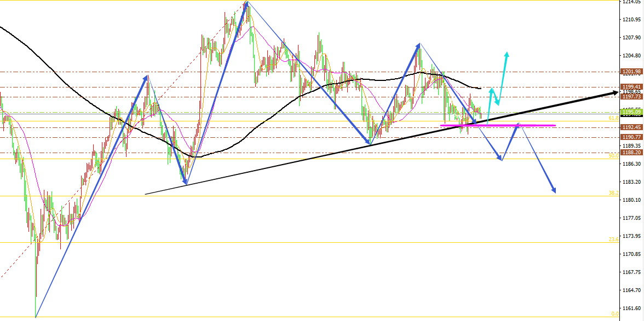Select the 0.0 Fibonacci level label
The height and width of the screenshot is (321, 644).
point(614,314)
